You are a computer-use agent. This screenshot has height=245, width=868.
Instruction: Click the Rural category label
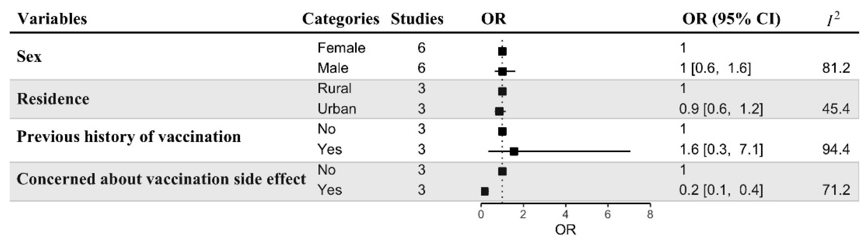pyautogui.click(x=334, y=88)
